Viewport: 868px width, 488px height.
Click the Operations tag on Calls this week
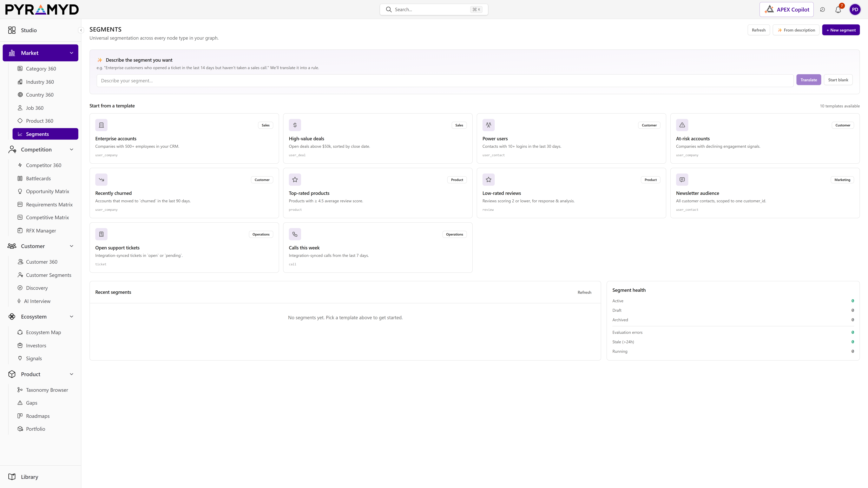(x=455, y=234)
